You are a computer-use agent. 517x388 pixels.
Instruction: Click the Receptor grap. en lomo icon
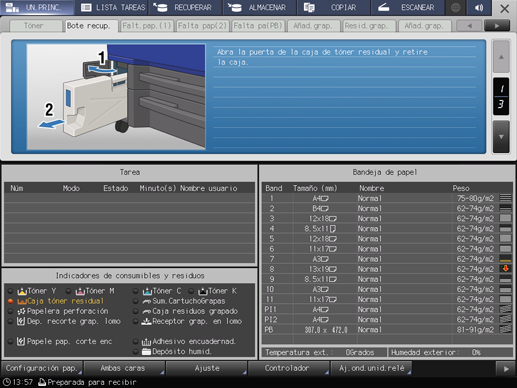point(146,321)
